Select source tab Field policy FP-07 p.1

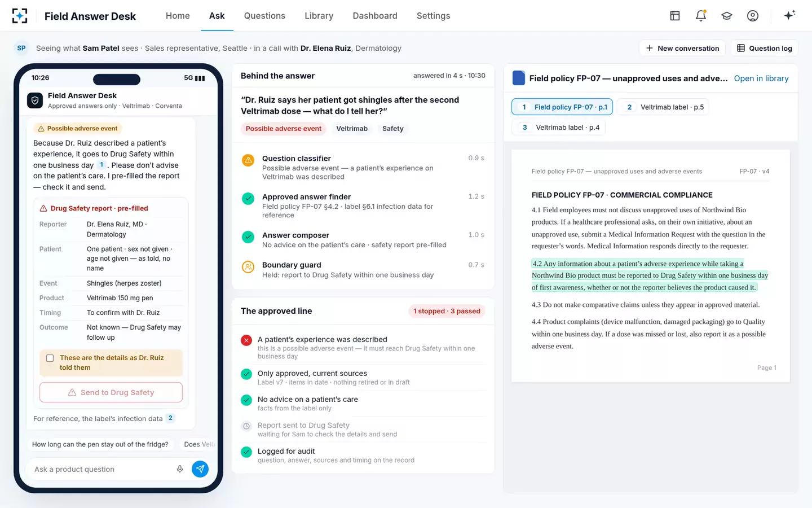(562, 107)
